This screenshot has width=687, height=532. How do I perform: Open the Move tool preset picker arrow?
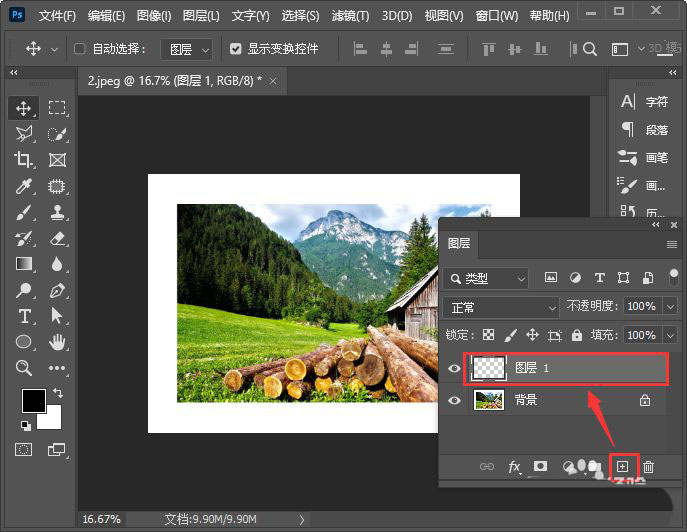pos(54,50)
